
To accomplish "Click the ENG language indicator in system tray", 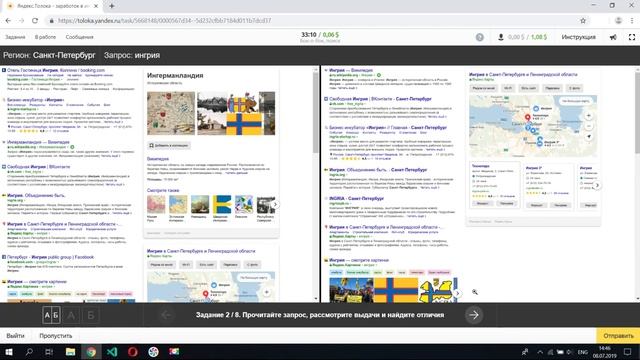I will 582,352.
